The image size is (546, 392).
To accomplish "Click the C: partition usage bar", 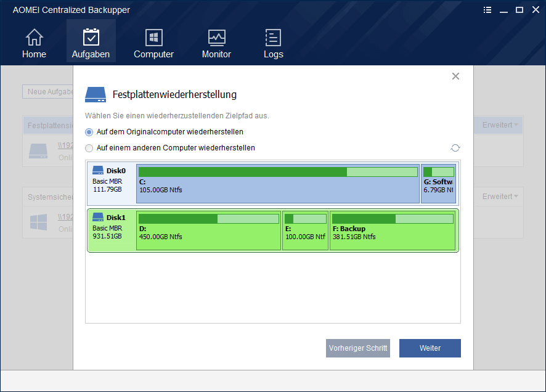I will (278, 172).
